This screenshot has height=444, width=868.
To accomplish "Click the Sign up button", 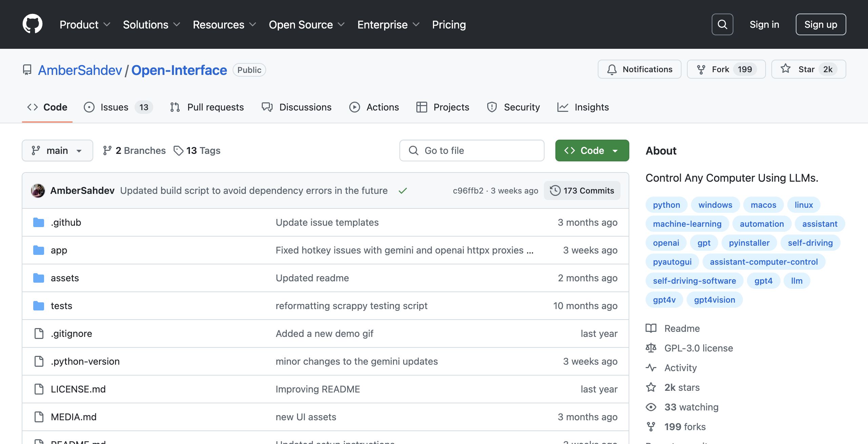I will click(x=821, y=24).
